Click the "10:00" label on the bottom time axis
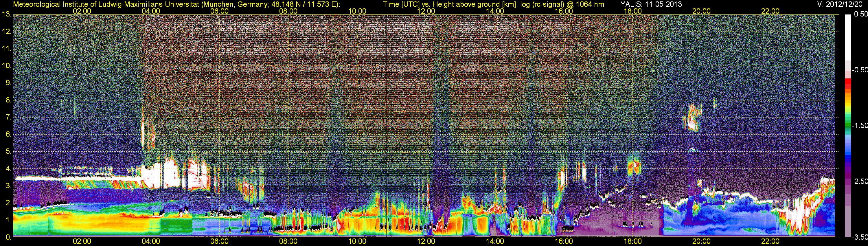 pos(357,241)
